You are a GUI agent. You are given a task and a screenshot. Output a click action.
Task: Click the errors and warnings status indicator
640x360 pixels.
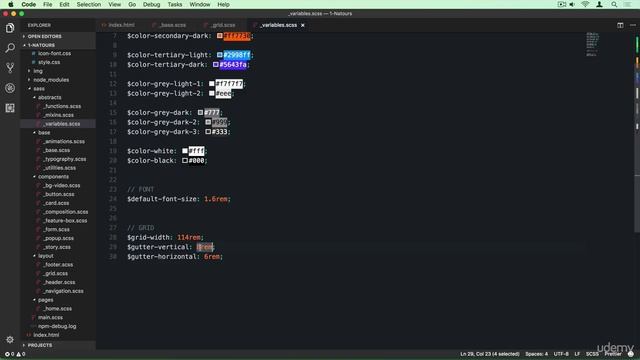(x=15, y=354)
